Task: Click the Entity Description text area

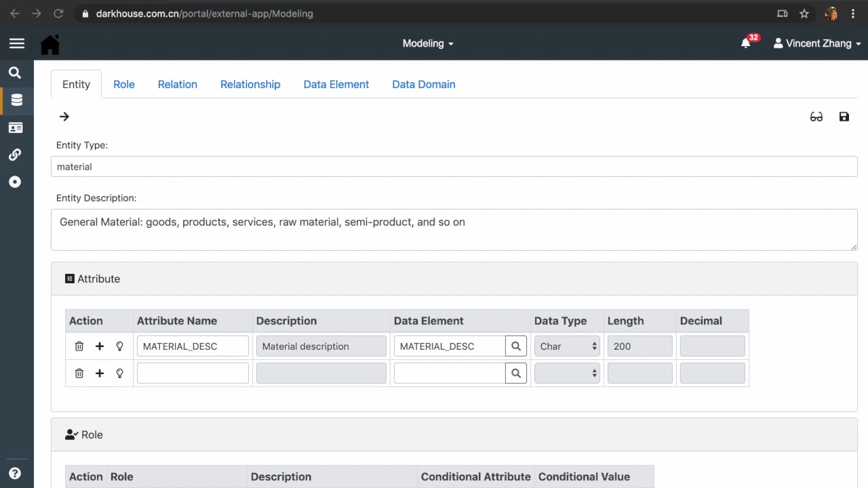Action: click(x=454, y=229)
